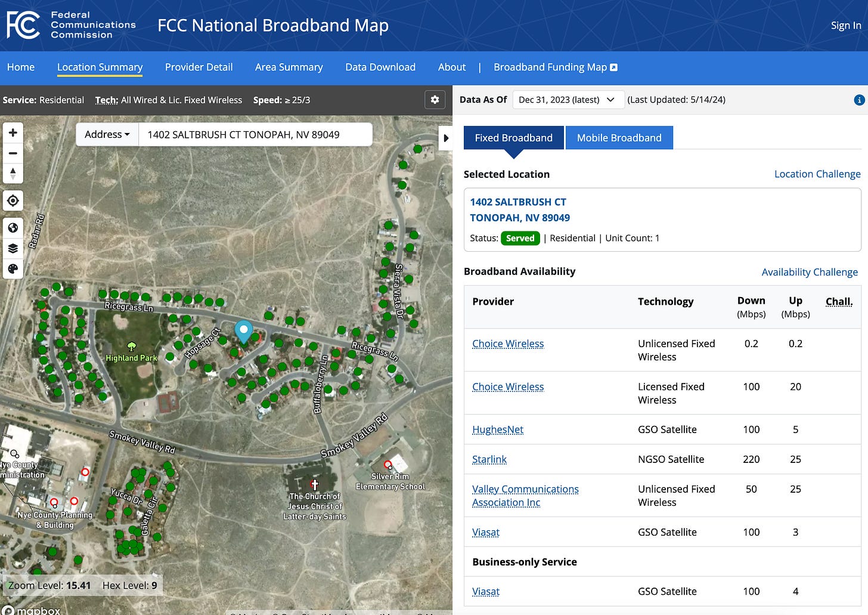Click the Silver Rim Elementary School marker
This screenshot has height=615, width=868.
point(388,465)
